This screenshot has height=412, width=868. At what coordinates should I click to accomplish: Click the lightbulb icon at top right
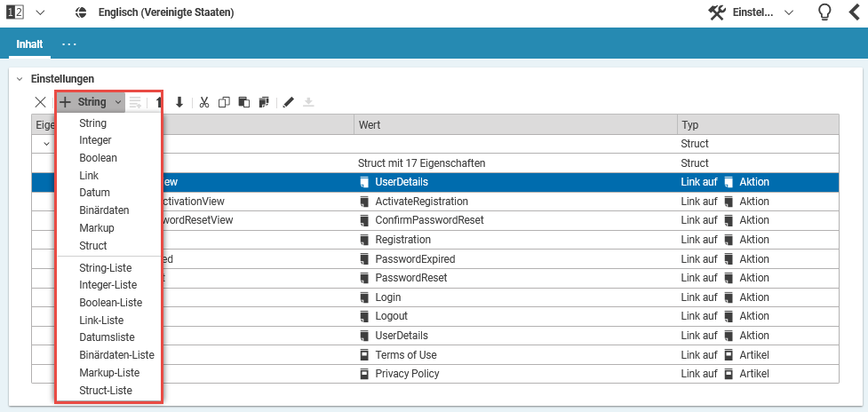coord(824,13)
